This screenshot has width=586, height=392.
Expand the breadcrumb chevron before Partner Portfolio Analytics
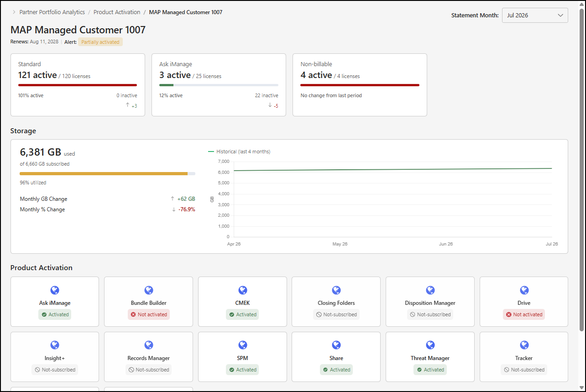14,12
